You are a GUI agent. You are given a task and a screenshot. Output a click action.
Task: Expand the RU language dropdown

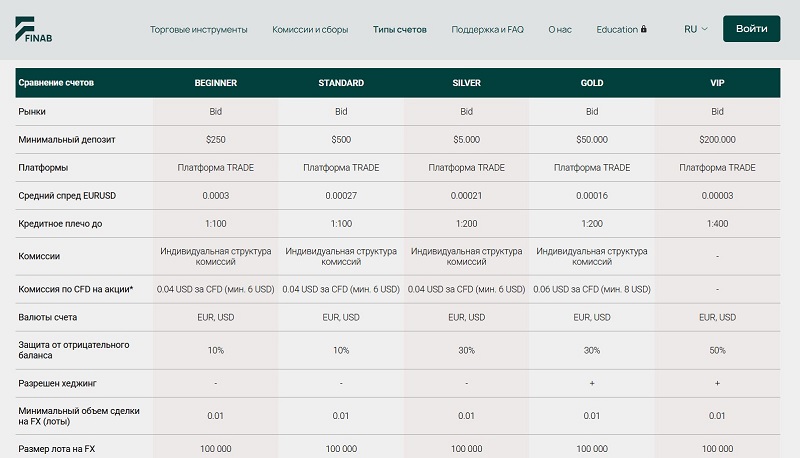coord(695,29)
